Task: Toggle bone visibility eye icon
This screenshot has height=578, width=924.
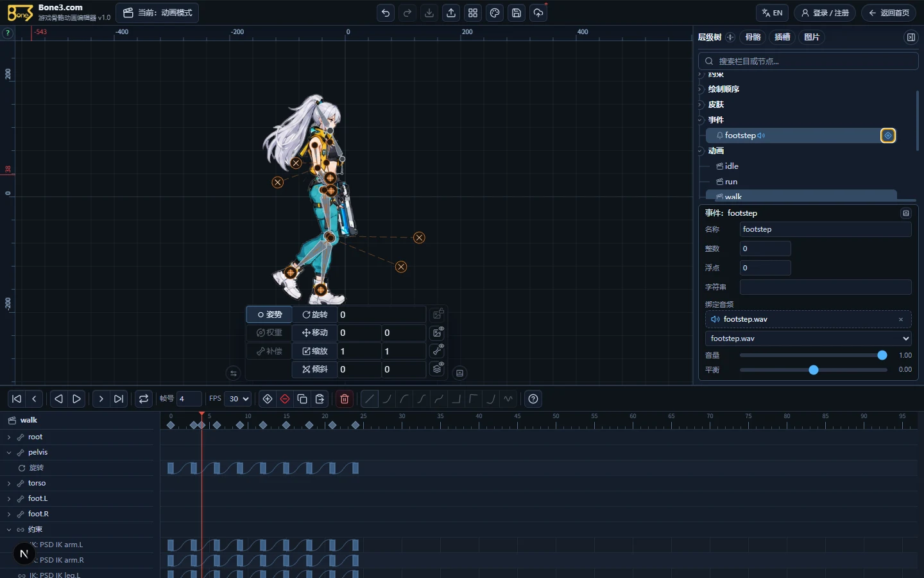Action: [438, 351]
